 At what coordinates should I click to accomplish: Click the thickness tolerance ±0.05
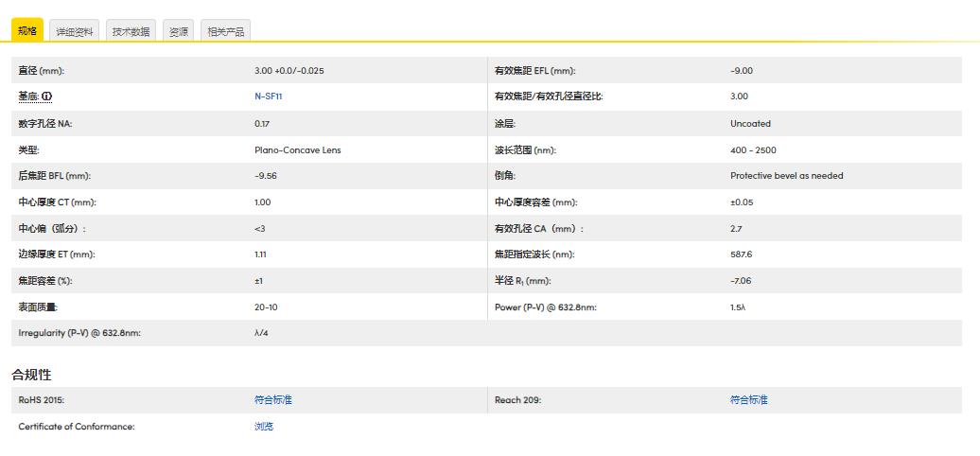point(742,202)
